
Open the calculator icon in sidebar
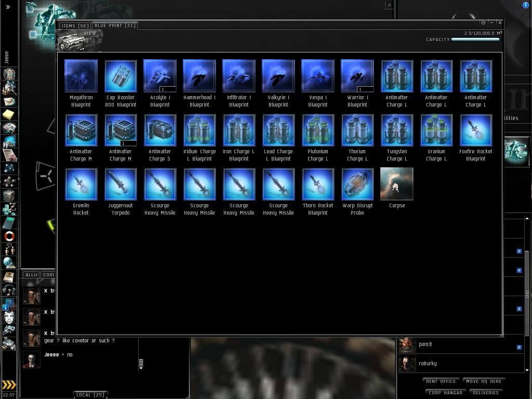click(9, 222)
